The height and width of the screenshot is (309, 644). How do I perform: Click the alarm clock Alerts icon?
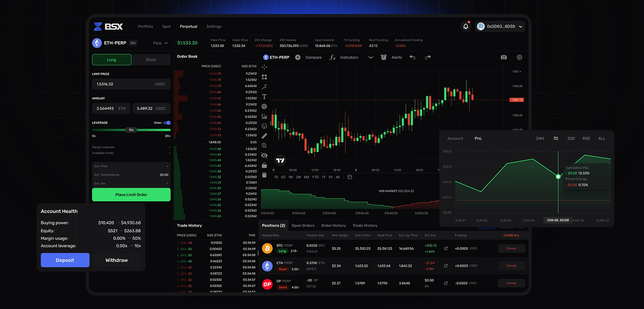pyautogui.click(x=384, y=57)
